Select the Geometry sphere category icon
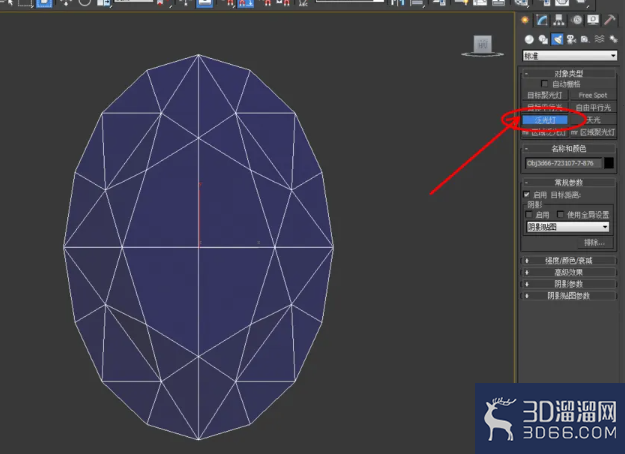The image size is (625, 454). [x=529, y=39]
